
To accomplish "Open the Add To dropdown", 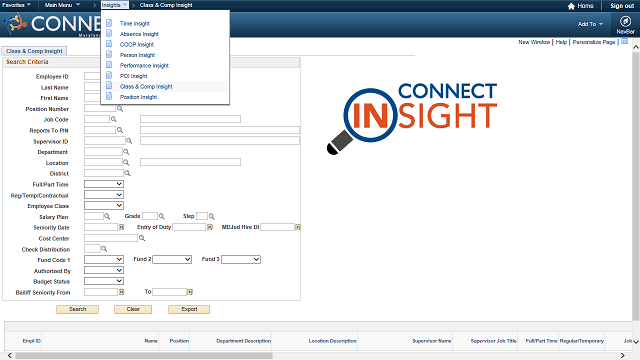I will [x=590, y=24].
